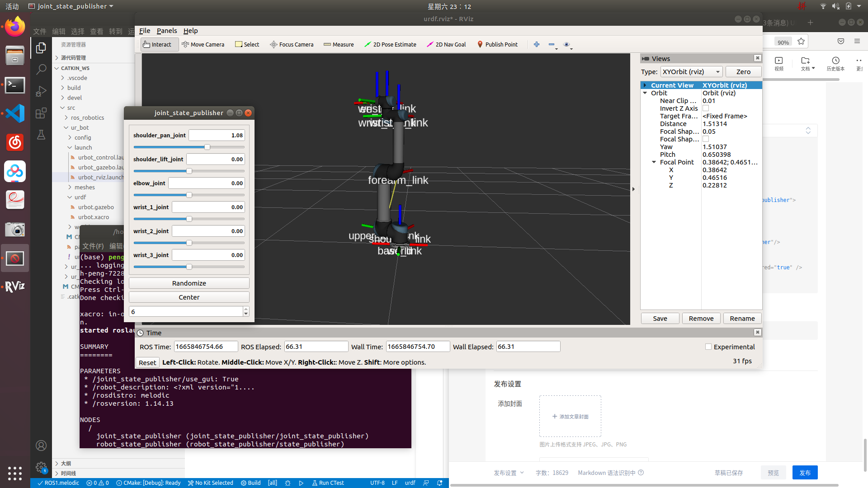Select the Move Camera tool
The width and height of the screenshot is (868, 488).
(x=203, y=44)
